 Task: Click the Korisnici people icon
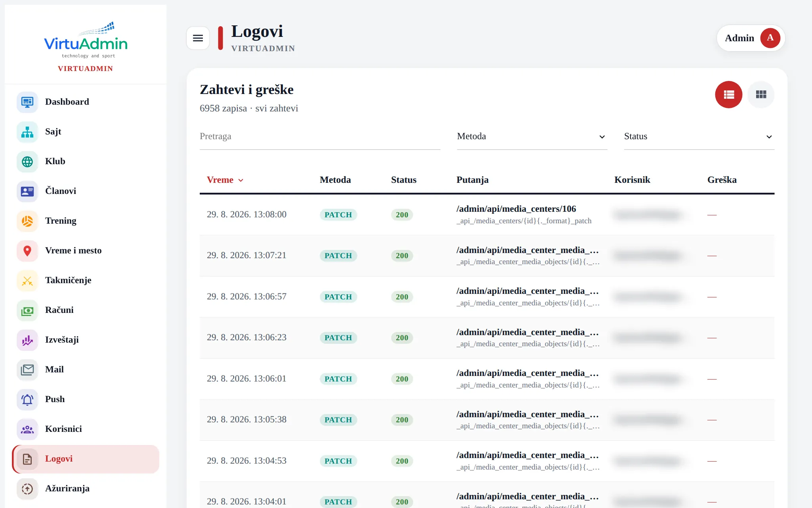pos(27,429)
